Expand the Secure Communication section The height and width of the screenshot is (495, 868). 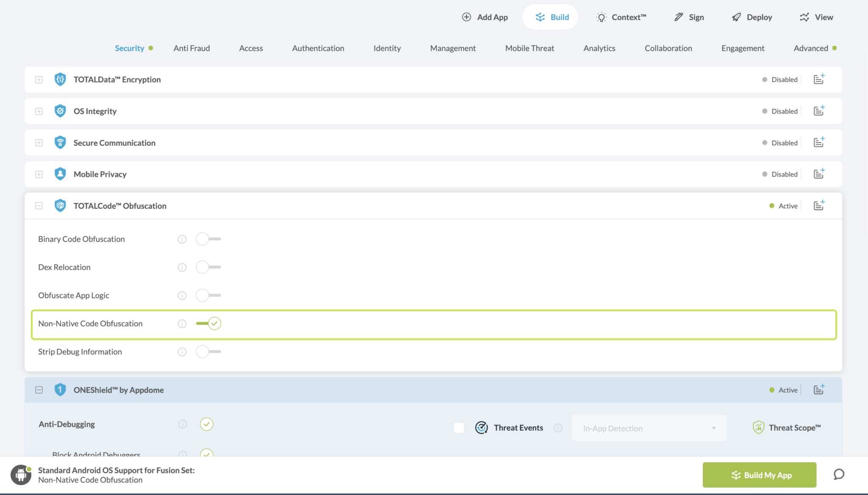pos(39,143)
